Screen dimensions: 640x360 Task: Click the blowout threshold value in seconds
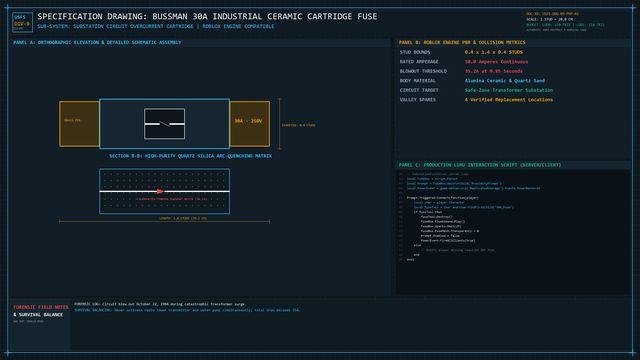pos(493,71)
